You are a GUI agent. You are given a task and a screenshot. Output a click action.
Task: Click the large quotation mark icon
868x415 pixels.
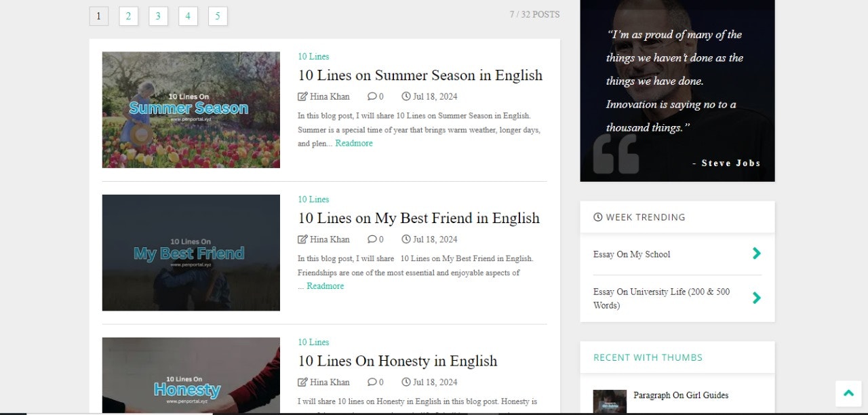(616, 154)
